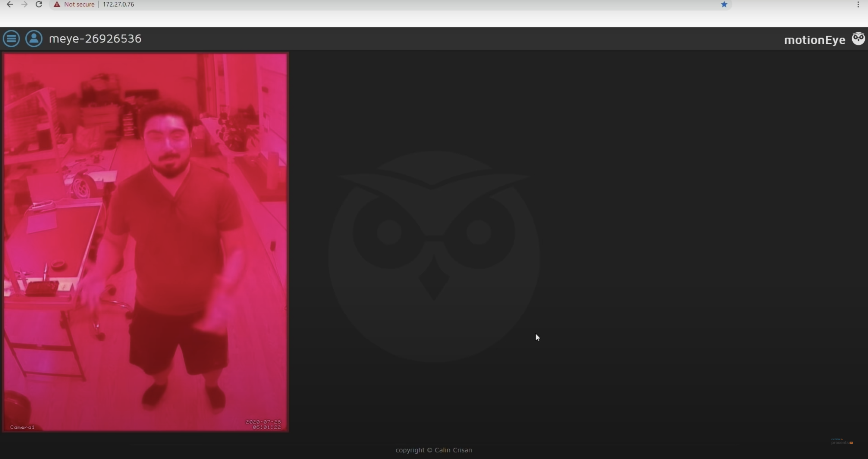Click the 2020-07-28 timestamp overlay
The image size is (868, 459).
(263, 424)
